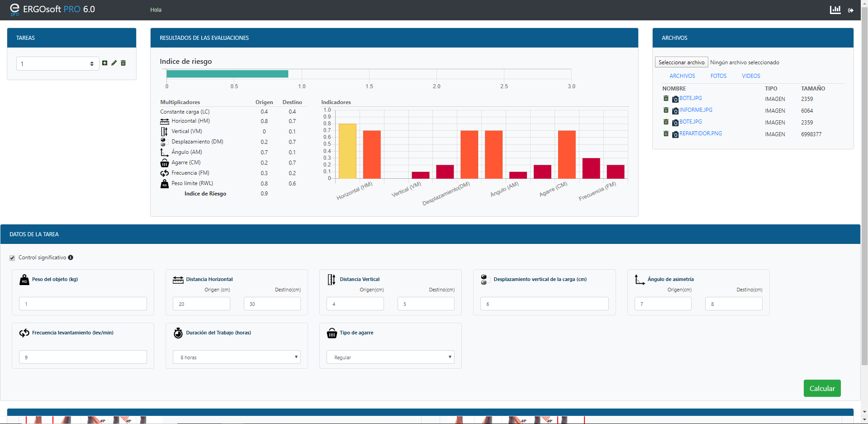The width and height of the screenshot is (868, 424).
Task: Open the chart statistics icon in header
Action: click(835, 10)
